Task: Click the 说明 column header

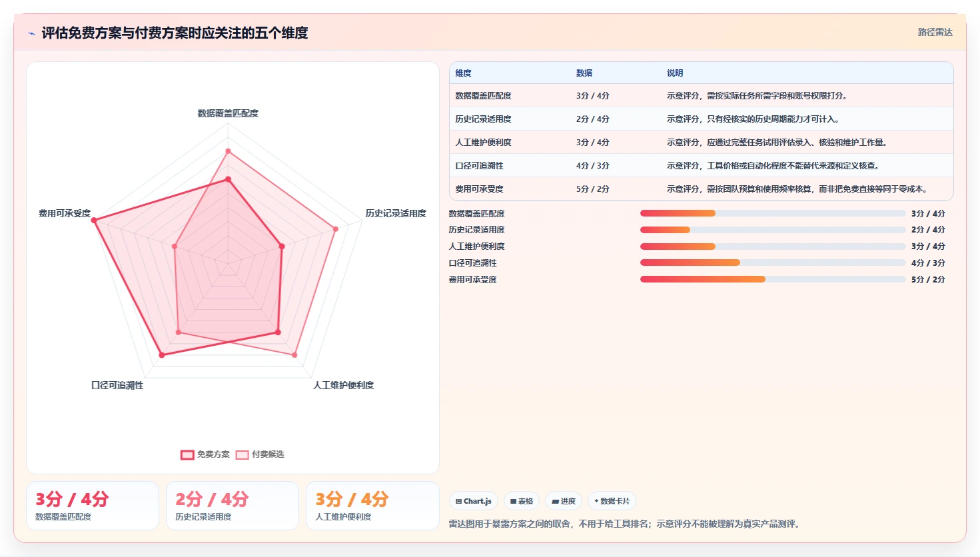Action: pyautogui.click(x=675, y=73)
